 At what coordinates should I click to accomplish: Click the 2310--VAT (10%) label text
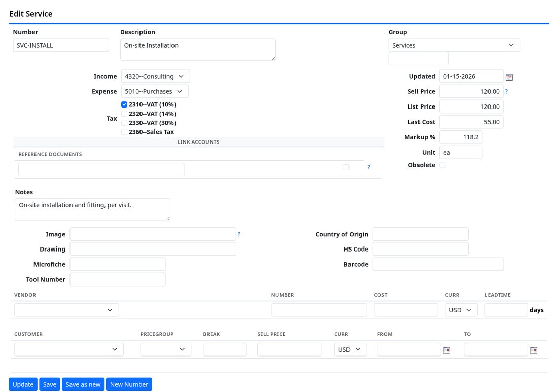[x=152, y=104]
